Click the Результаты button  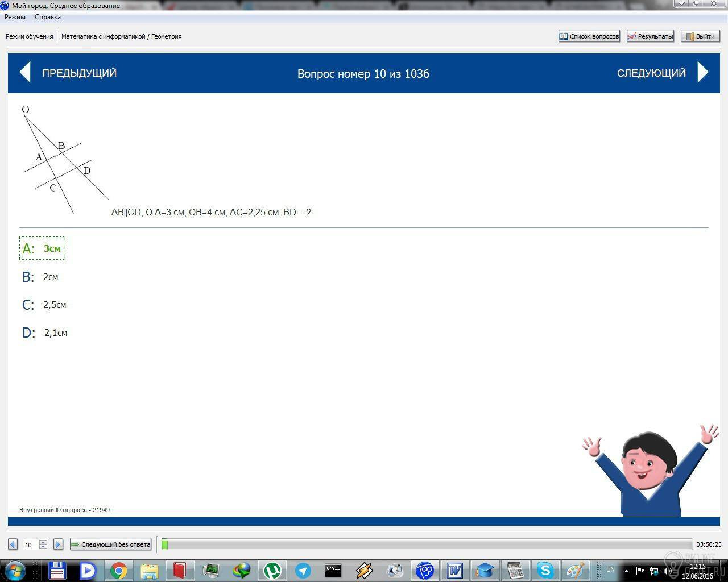[x=650, y=36]
